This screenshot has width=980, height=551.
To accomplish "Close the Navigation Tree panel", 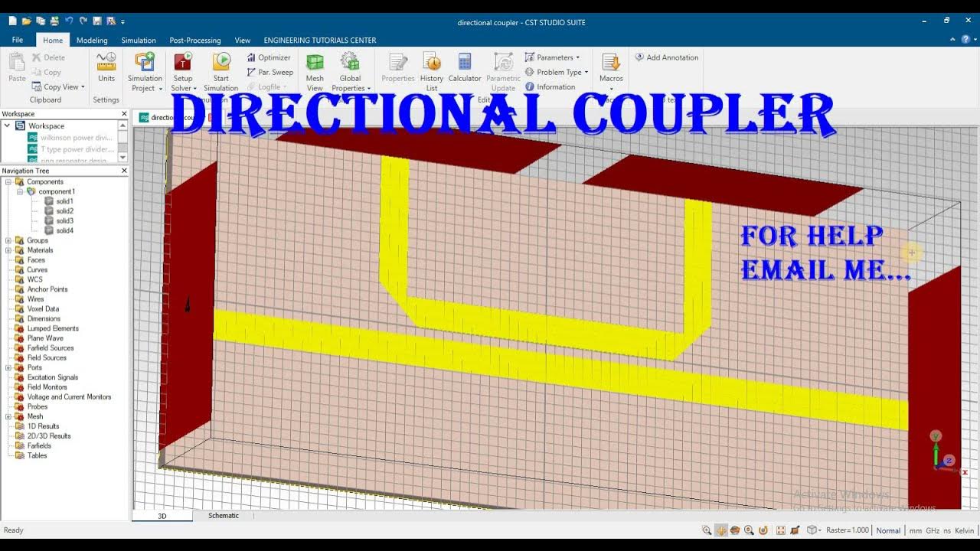I will pos(124,171).
